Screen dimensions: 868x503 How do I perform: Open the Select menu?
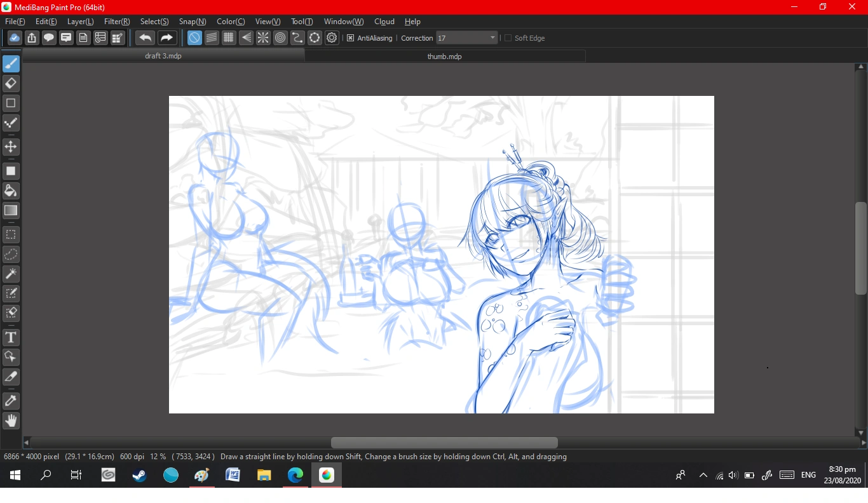(154, 22)
